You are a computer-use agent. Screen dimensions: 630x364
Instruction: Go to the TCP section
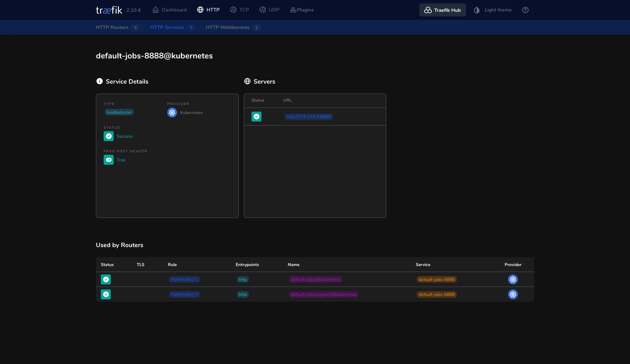239,10
